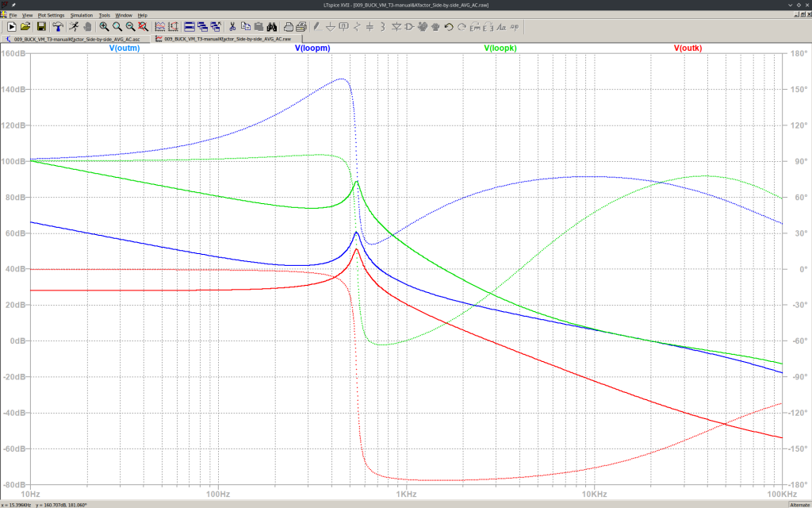Tile the windows using the tile icon
Viewport: 812px width, 508px height.
click(x=190, y=27)
